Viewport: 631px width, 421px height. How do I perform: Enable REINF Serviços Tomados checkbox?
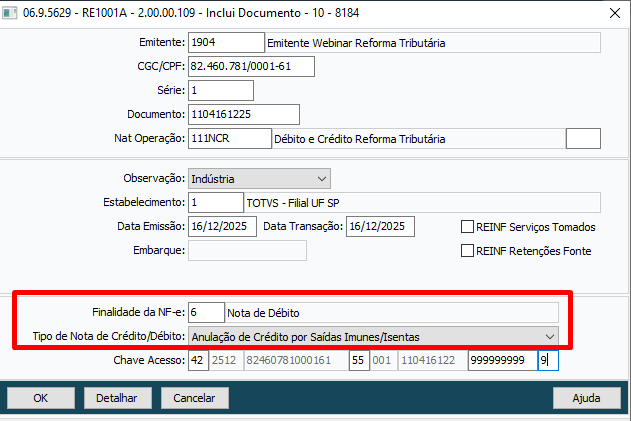coord(467,227)
